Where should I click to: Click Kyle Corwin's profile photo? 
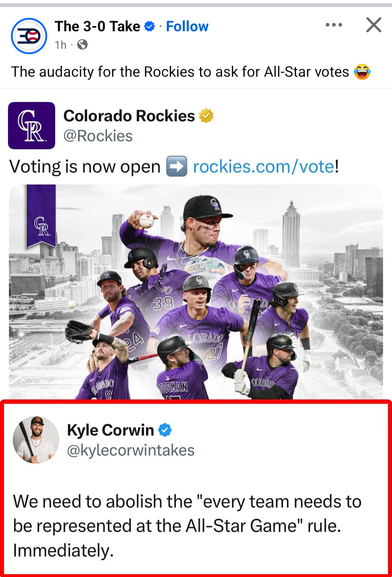36,440
